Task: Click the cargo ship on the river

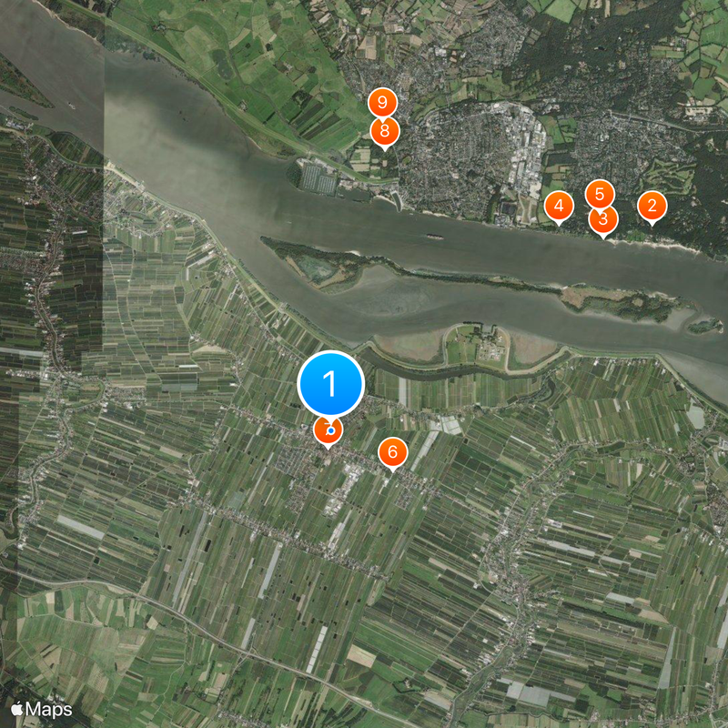Action: [434, 237]
